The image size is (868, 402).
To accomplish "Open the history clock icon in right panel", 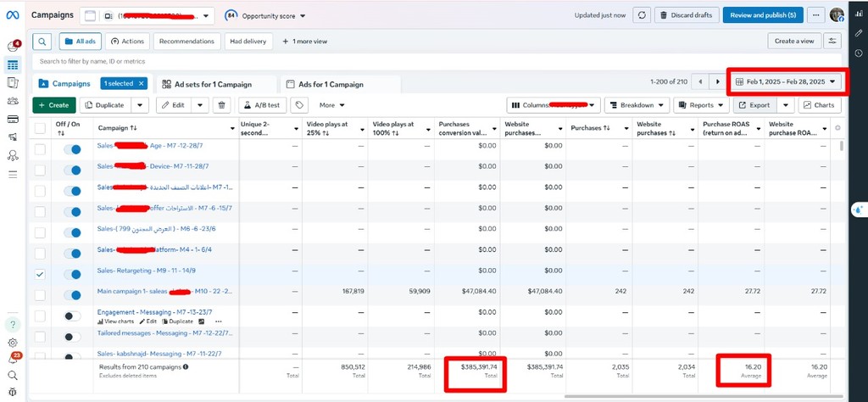I will [x=859, y=53].
